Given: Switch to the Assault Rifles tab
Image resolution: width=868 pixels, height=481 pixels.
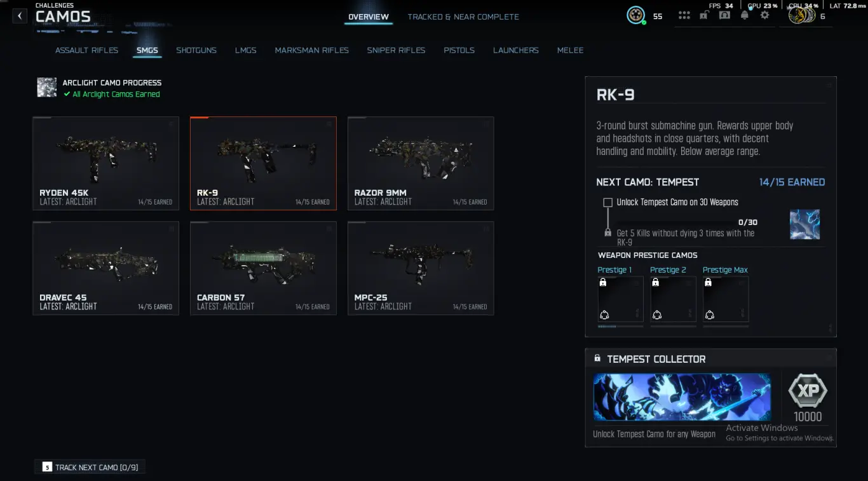Looking at the screenshot, I should (x=86, y=50).
